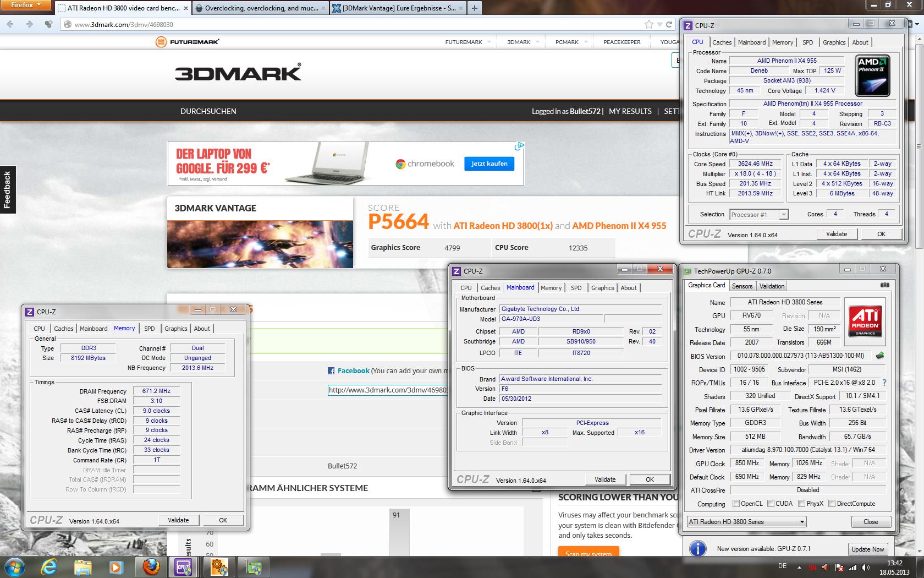Click the gear application icon in the taskbar
Image resolution: width=924 pixels, height=578 pixels.
tap(219, 567)
